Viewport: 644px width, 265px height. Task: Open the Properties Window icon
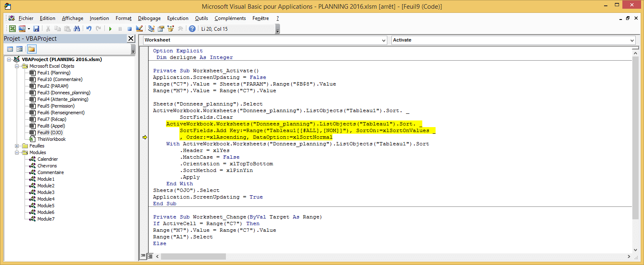[161, 29]
